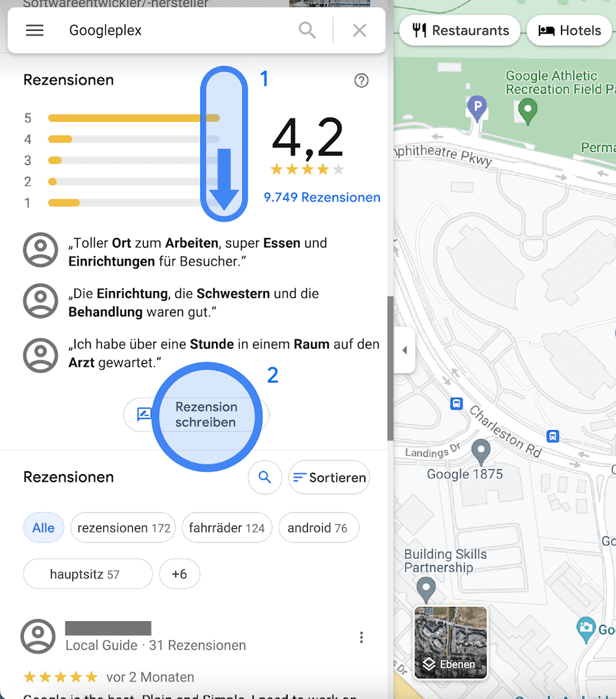The width and height of the screenshot is (616, 699).
Task: Open the Sortieren reviews dropdown
Action: tap(329, 477)
